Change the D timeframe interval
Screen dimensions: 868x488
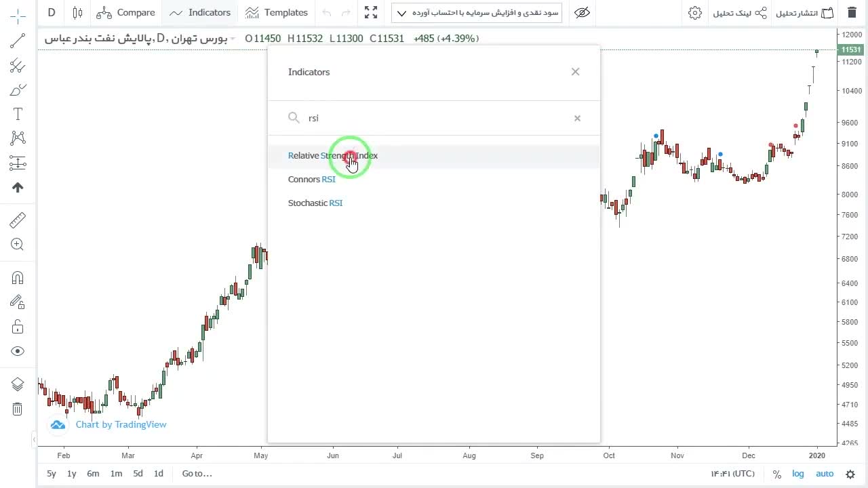pyautogui.click(x=52, y=12)
